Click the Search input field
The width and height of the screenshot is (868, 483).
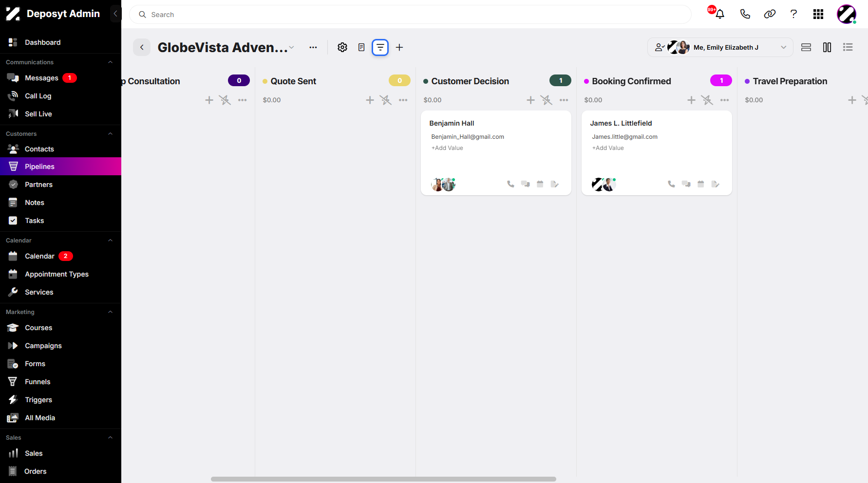point(410,15)
